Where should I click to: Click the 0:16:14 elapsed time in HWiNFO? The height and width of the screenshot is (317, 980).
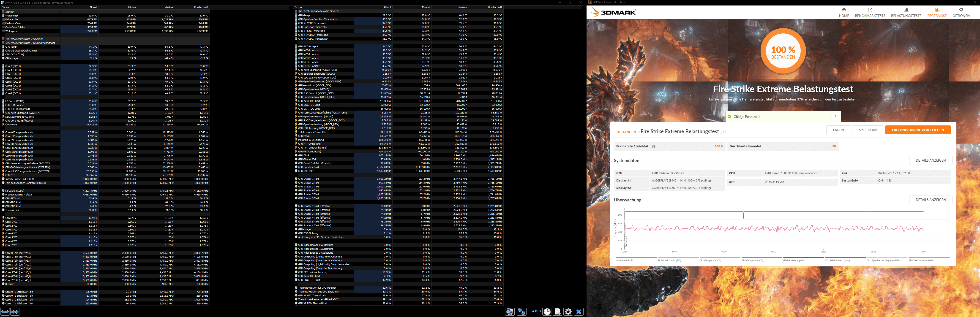coord(536,312)
